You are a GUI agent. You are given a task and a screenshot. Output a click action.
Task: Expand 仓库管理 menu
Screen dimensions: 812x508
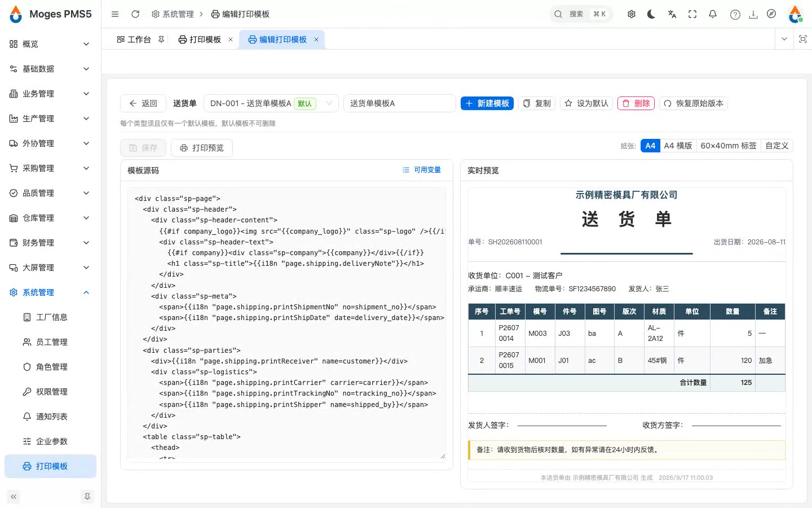click(50, 218)
